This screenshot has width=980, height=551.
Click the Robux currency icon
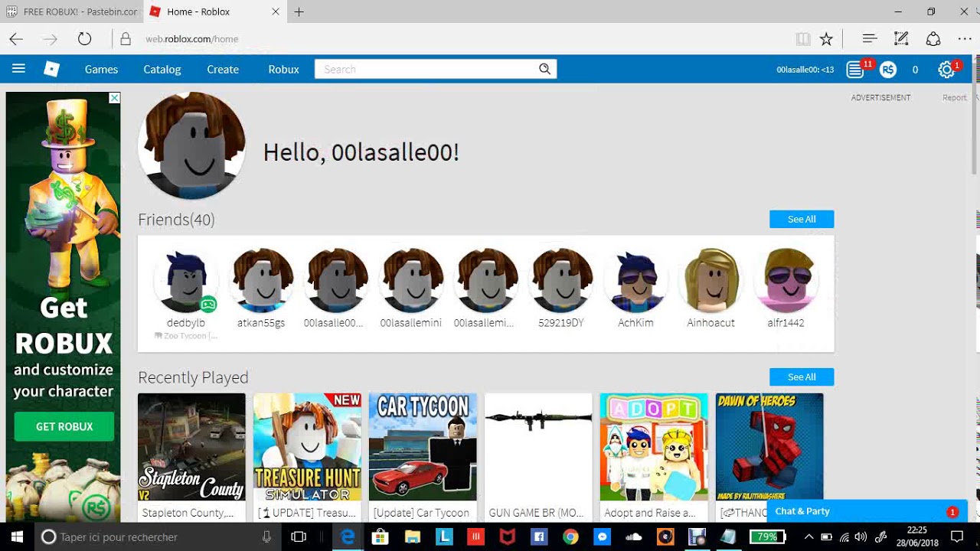888,70
